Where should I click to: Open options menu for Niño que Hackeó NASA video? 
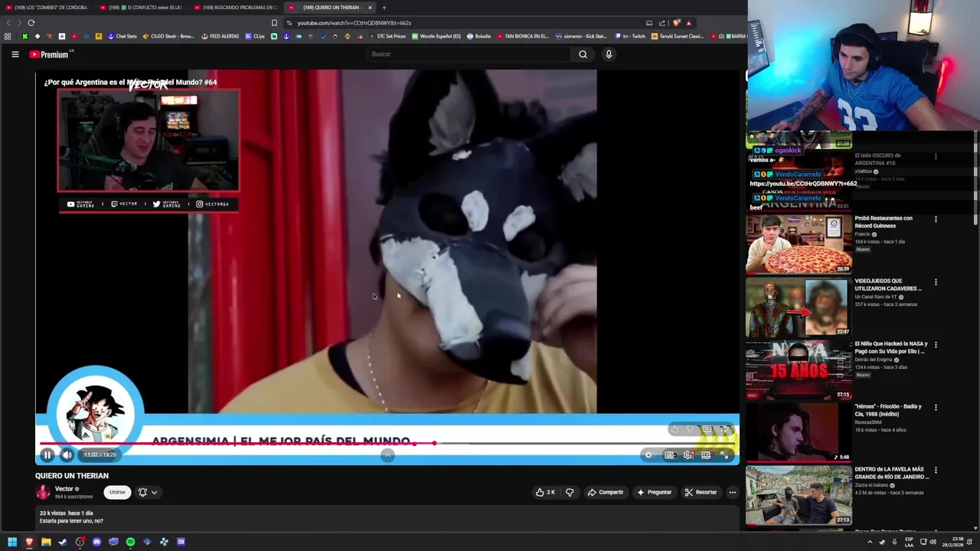coord(936,345)
